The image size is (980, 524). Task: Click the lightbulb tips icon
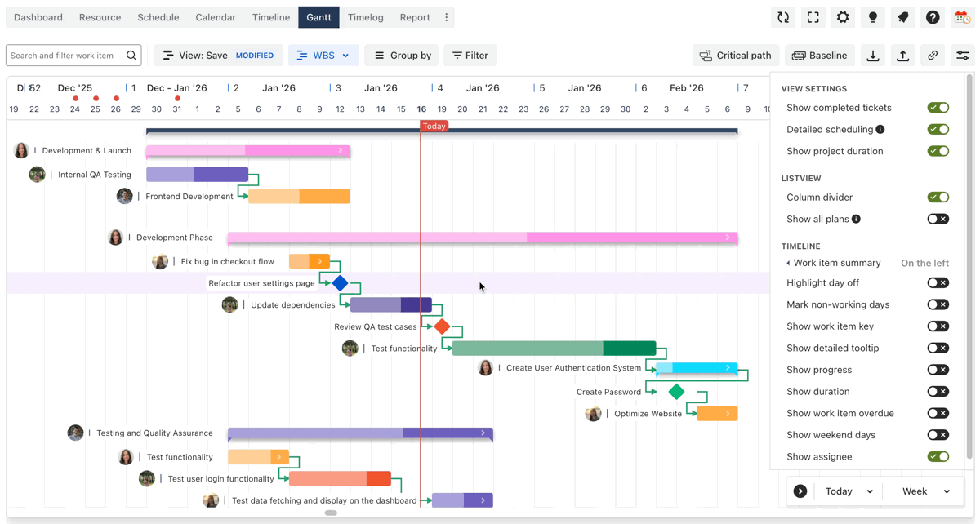tap(873, 17)
